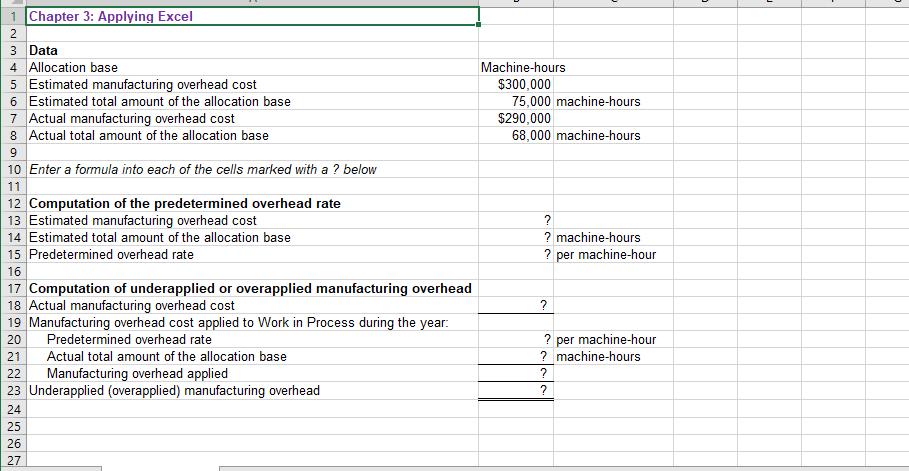Viewport: 909px width, 471px height.
Task: Select row header 9
Action: (13, 153)
